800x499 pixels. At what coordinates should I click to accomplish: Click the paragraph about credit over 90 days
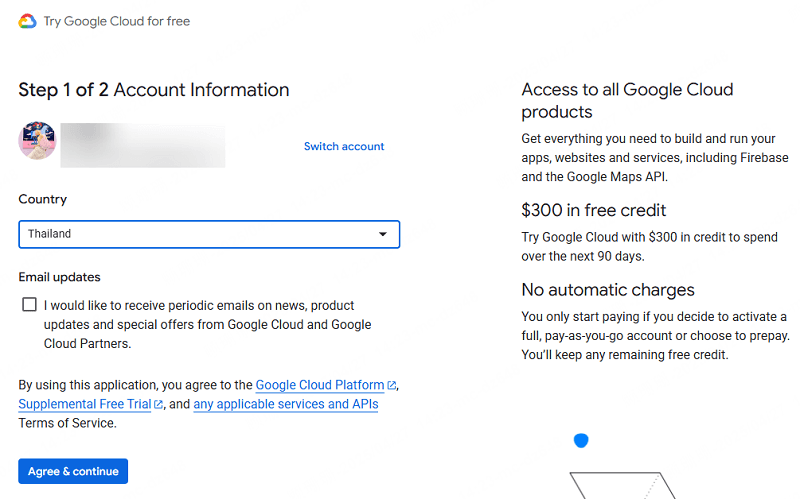tap(649, 246)
